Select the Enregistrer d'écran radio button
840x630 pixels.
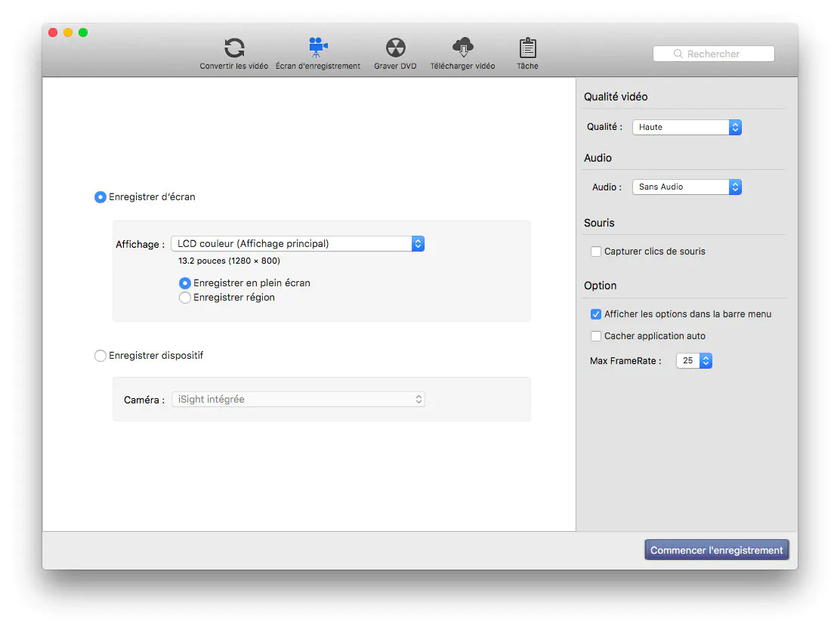point(100,197)
